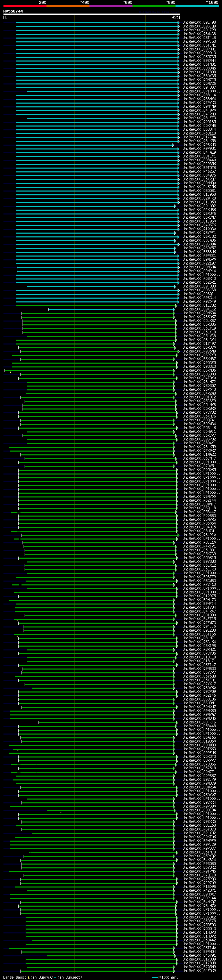This screenshot has height=980, width=222.
Task: Select label UniRef100_P53446
Action: (x=199, y=428)
